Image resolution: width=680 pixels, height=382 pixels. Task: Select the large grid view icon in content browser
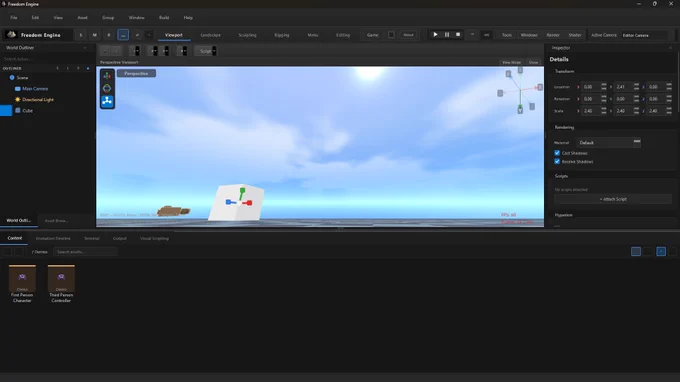pyautogui.click(x=636, y=251)
